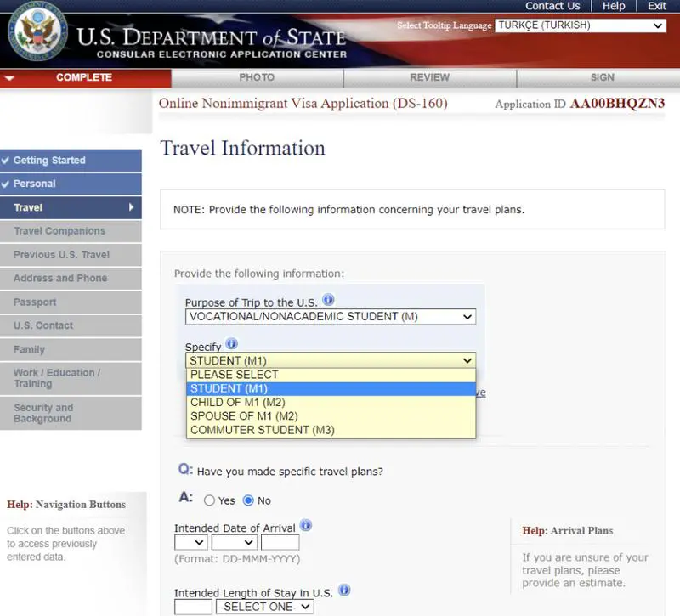Select No for specific travel plans
The width and height of the screenshot is (680, 616).
coord(249,500)
